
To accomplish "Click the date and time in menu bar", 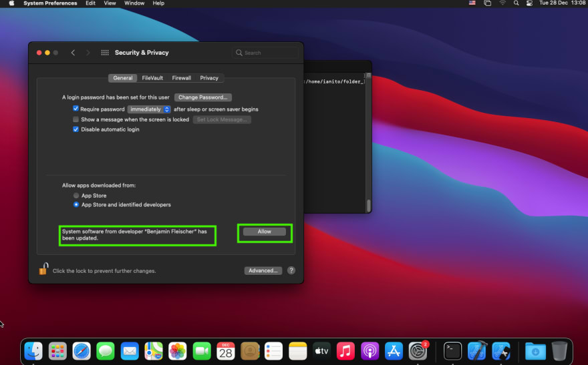I will tap(563, 3).
